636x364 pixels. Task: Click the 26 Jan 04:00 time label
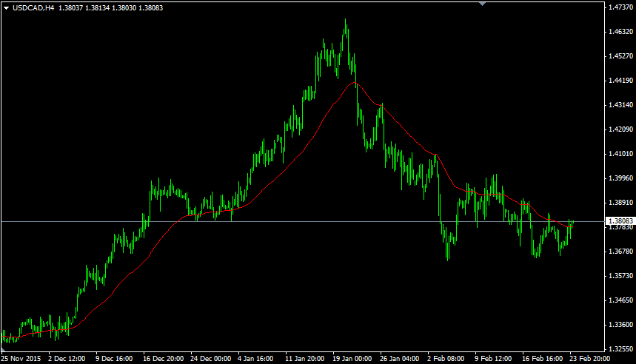point(400,359)
